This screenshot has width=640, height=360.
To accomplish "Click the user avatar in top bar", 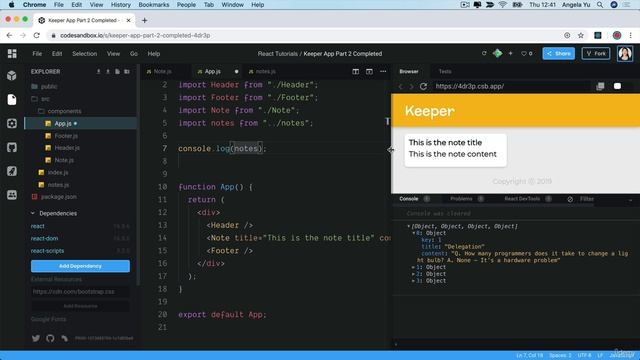I will coord(625,53).
